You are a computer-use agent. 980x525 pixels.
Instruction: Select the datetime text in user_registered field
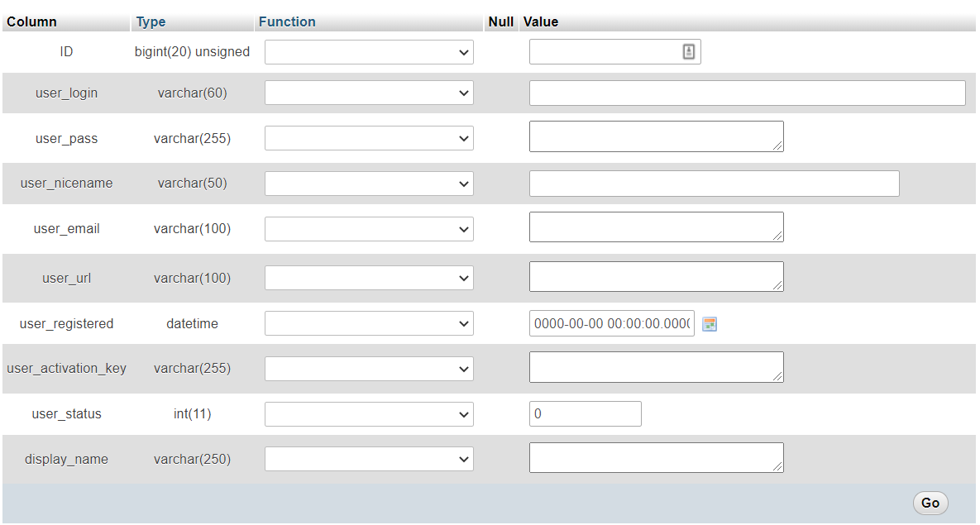click(x=611, y=323)
